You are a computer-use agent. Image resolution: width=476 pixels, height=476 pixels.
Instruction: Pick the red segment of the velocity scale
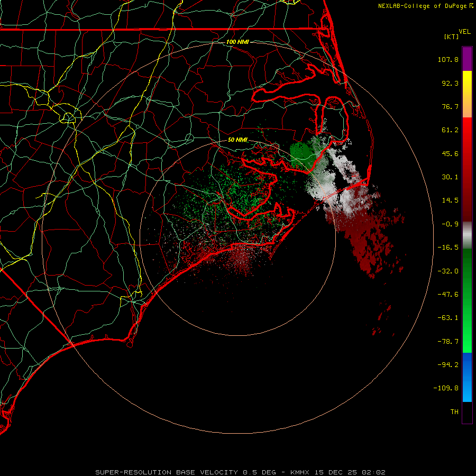[467, 169]
